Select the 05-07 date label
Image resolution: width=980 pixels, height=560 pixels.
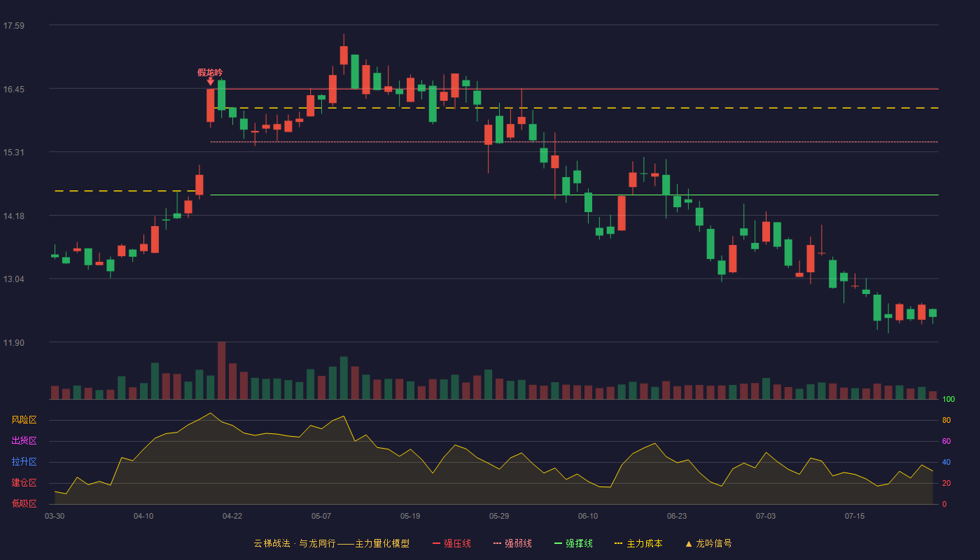[321, 516]
